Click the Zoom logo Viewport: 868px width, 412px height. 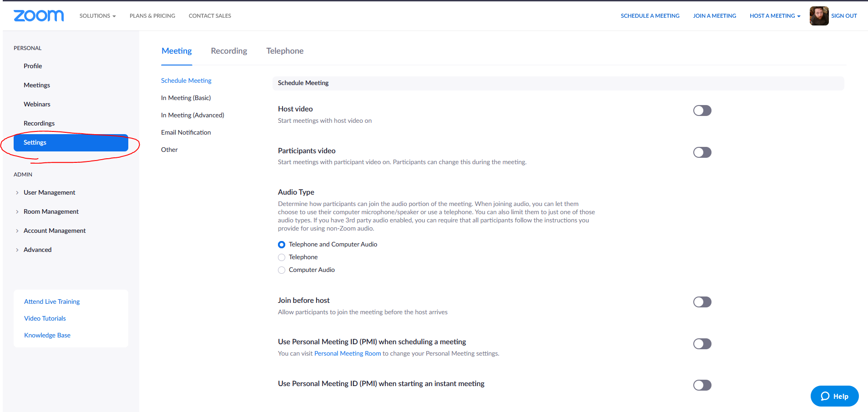pos(39,16)
